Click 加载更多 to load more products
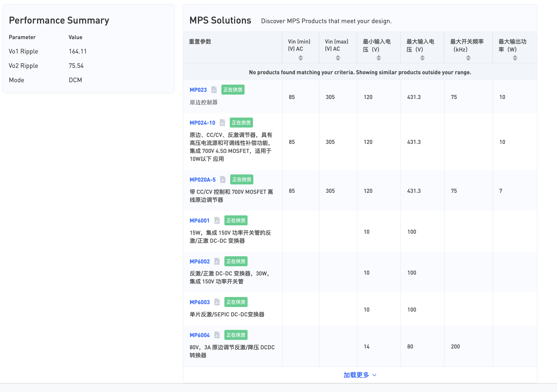The image size is (557, 392). (360, 375)
